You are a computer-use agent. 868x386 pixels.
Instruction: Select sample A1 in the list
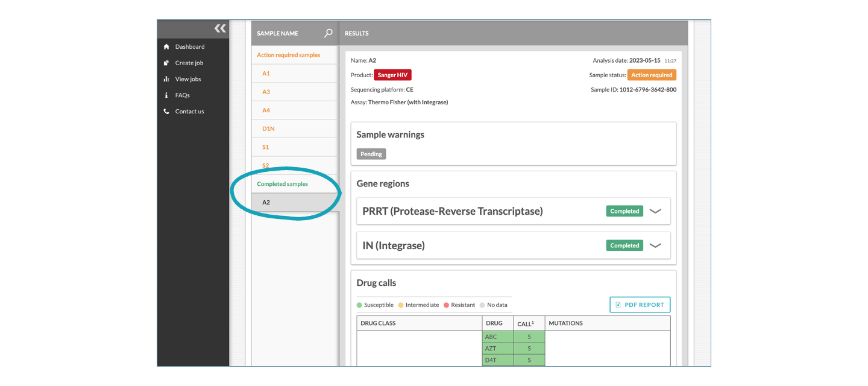pyautogui.click(x=294, y=74)
